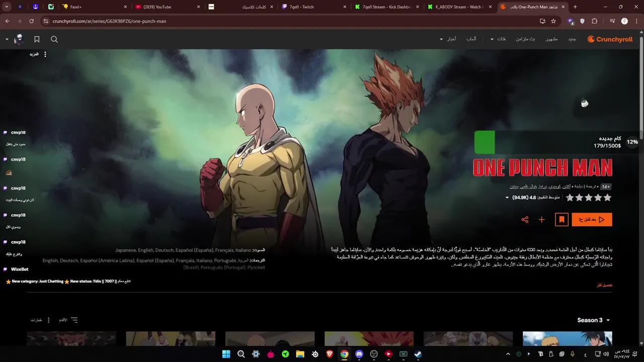Open the media controls icon in toolbar
This screenshot has width=644, height=362.
[x=612, y=21]
